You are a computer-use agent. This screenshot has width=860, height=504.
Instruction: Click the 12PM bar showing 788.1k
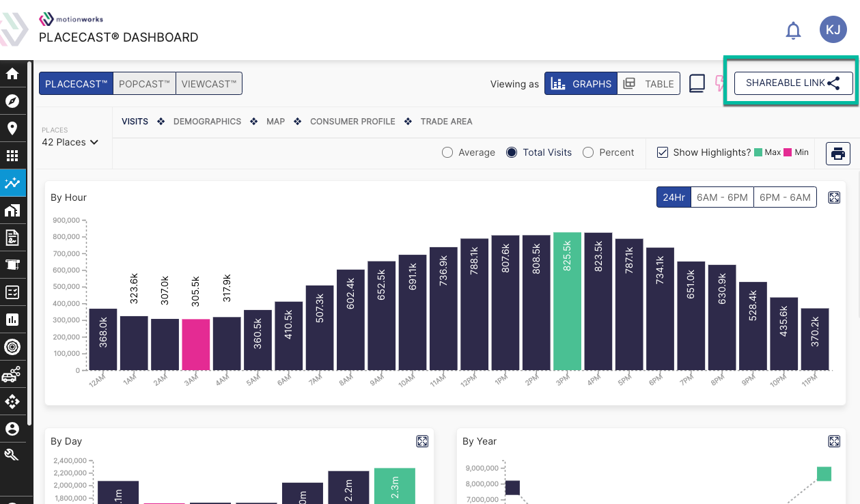[x=474, y=305]
